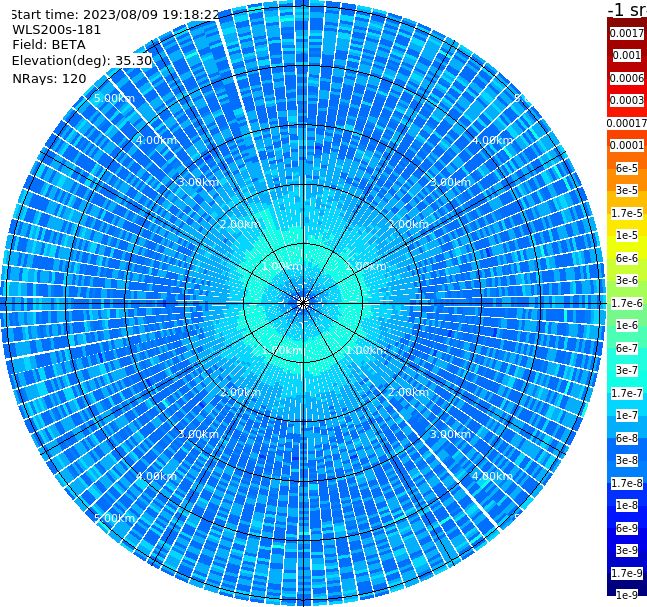The height and width of the screenshot is (607, 647).
Task: Select the 3e-6 colorbar value
Action: pyautogui.click(x=627, y=280)
